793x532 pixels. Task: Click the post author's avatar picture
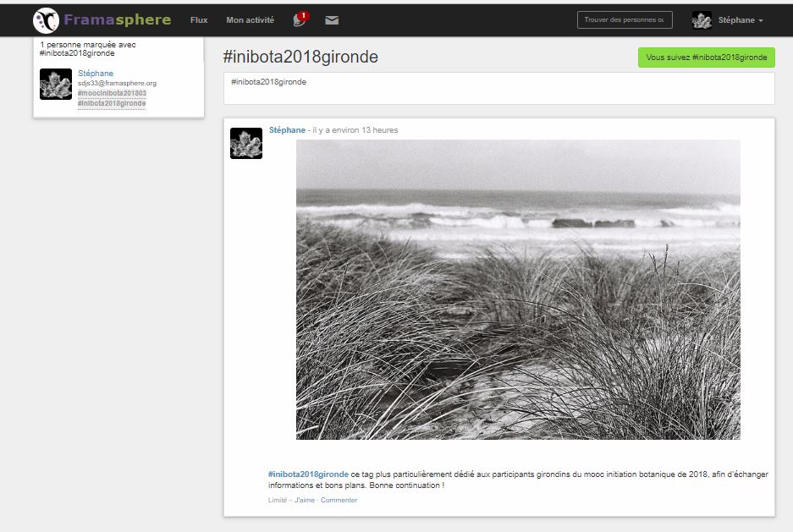pos(246,143)
